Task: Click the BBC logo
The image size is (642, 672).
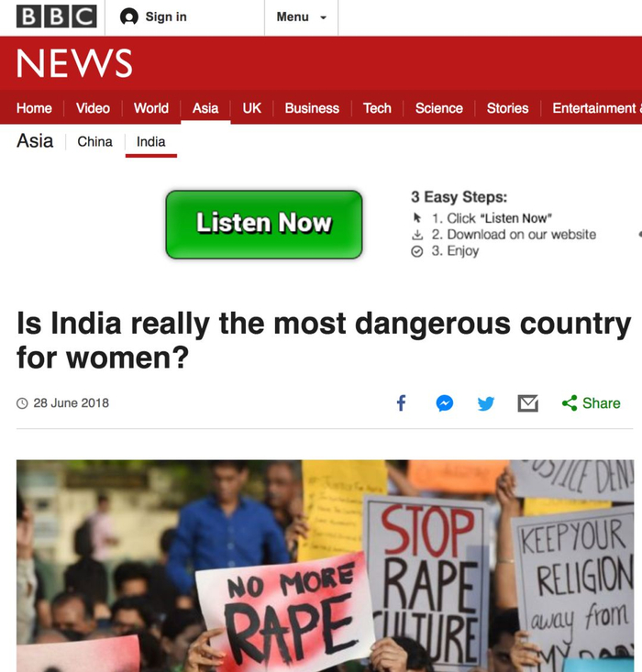Action: (x=56, y=17)
